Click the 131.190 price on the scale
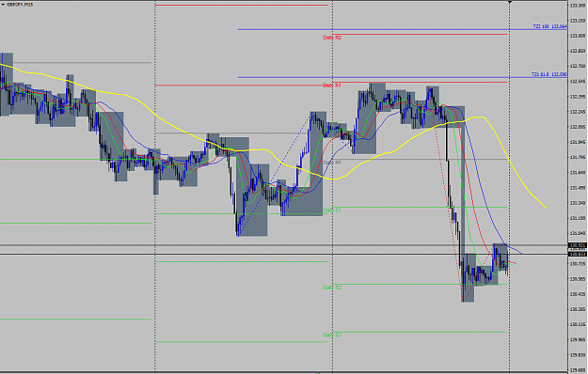 tap(578, 218)
